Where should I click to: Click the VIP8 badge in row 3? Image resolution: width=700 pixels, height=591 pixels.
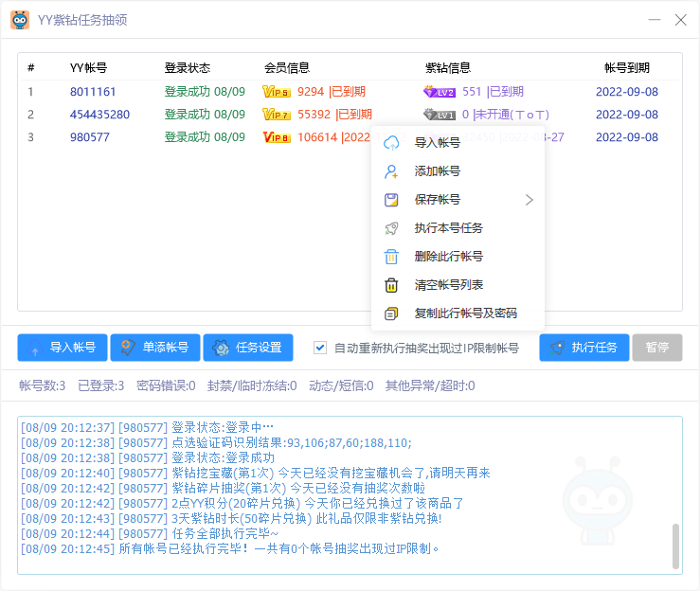277,137
